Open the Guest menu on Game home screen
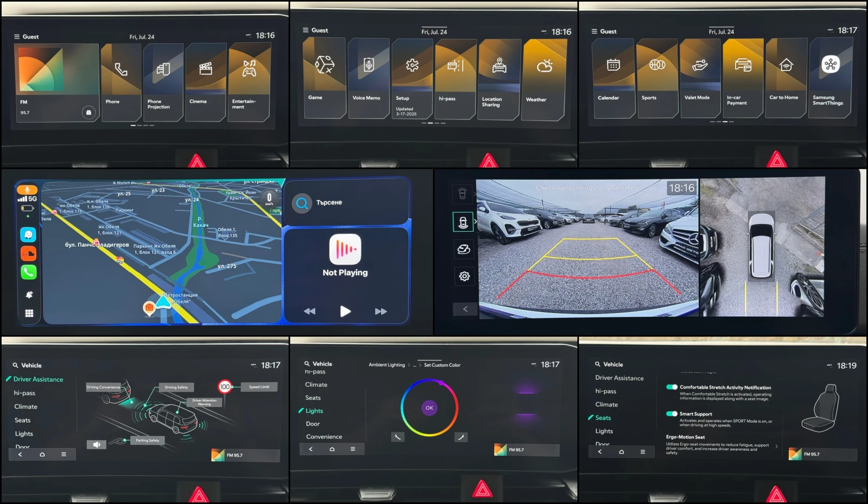The image size is (868, 504). pyautogui.click(x=316, y=30)
